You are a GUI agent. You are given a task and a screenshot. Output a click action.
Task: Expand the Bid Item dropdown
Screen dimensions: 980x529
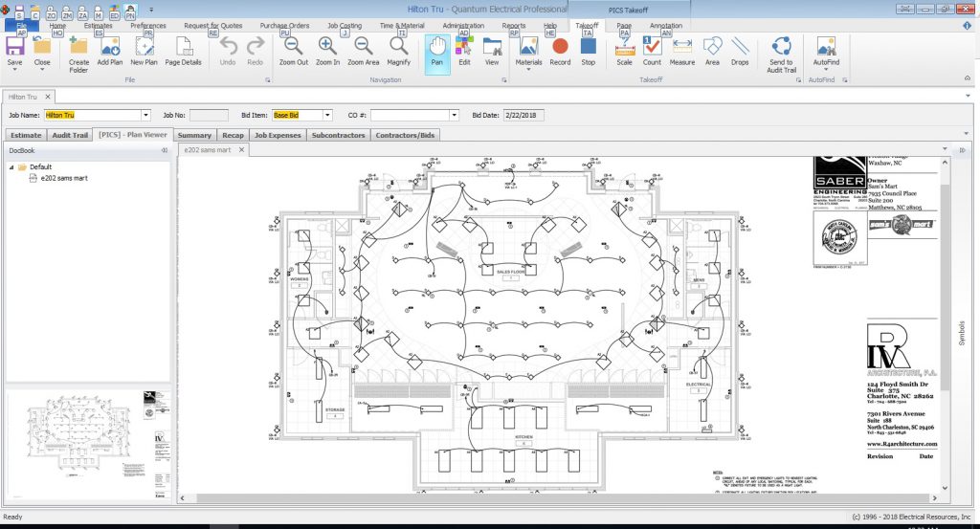(x=327, y=115)
